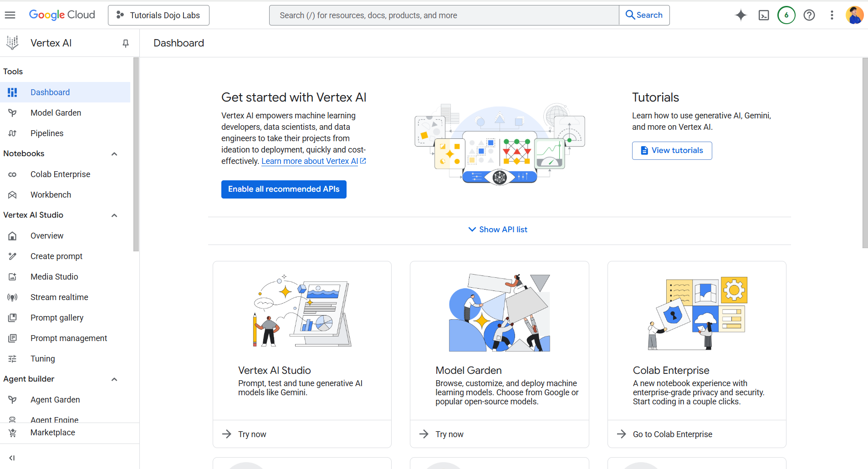The image size is (868, 469).
Task: Collapse the left navigation panel
Action: pos(12,458)
